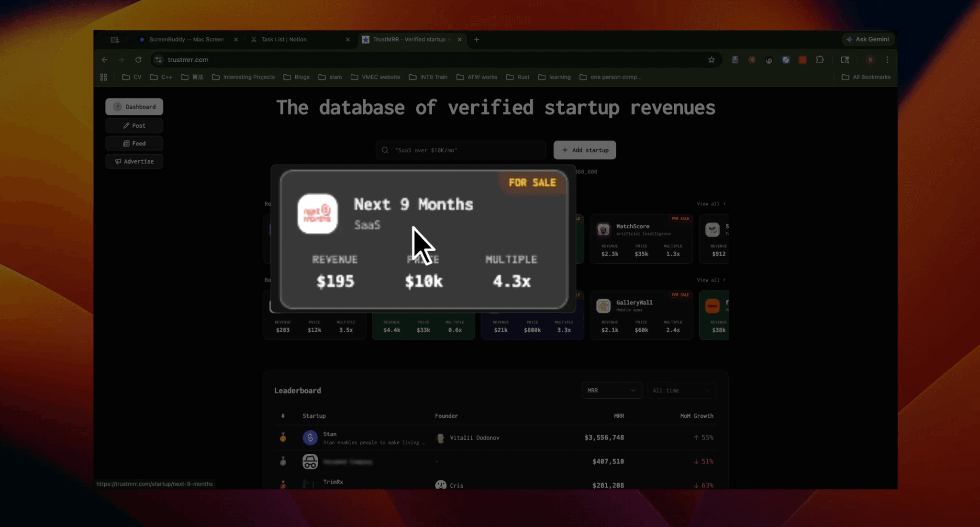The width and height of the screenshot is (980, 527).
Task: Open the WatchScore startup card icon
Action: (x=603, y=229)
